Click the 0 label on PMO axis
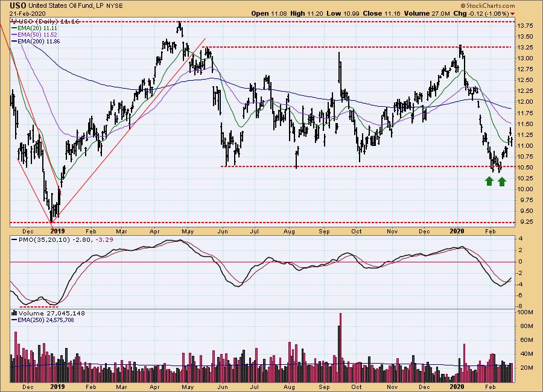543x392 pixels. 521,262
